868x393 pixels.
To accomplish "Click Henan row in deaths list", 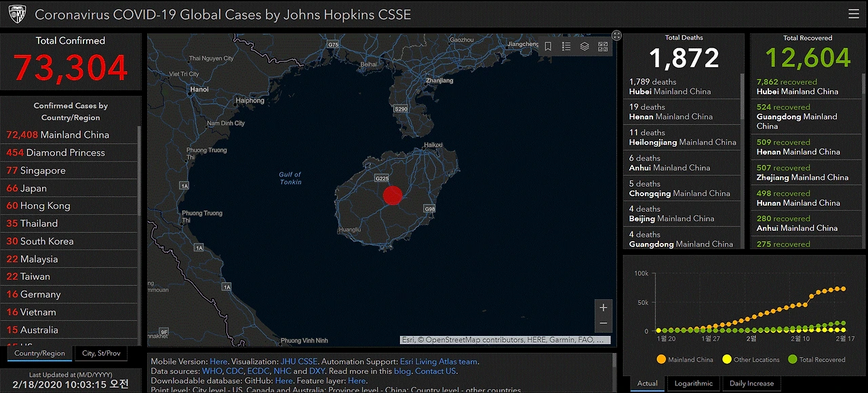I will pos(683,112).
